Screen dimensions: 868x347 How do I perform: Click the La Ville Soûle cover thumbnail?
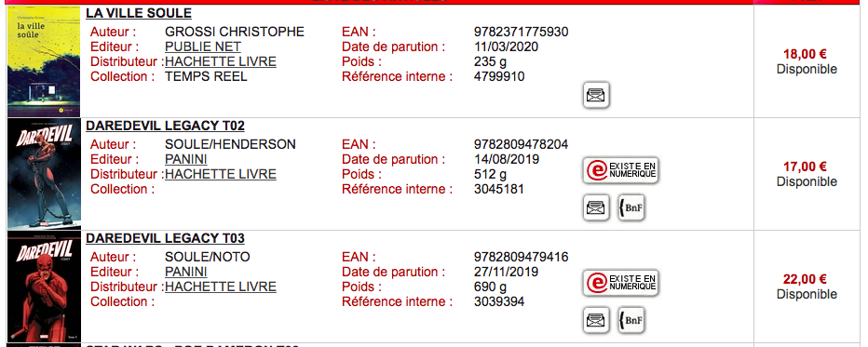pos(45,62)
